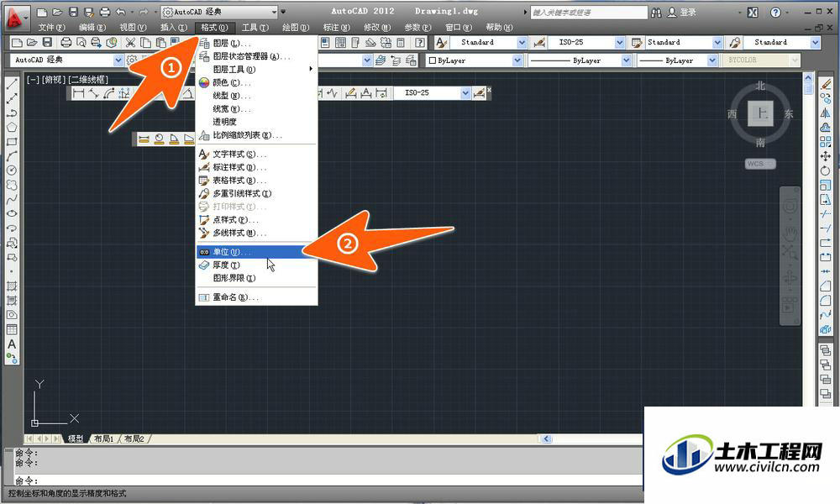Screen dimensions: 840x504
Task: Choose 颜色(C) color wheel menu entry
Action: click(256, 82)
